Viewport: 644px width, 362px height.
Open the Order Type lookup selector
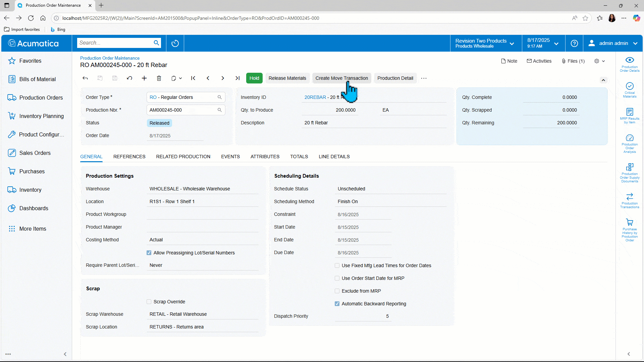pyautogui.click(x=220, y=97)
